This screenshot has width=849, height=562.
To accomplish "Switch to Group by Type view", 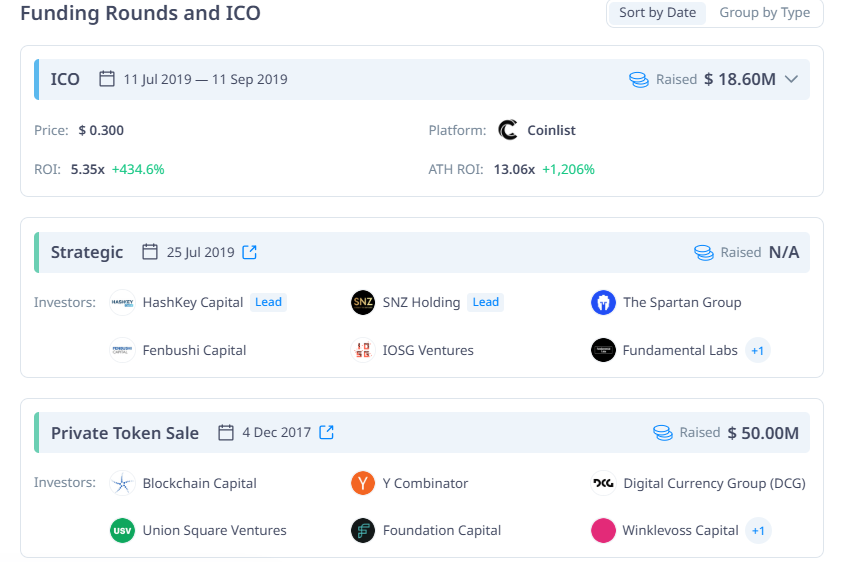I will pyautogui.click(x=765, y=12).
